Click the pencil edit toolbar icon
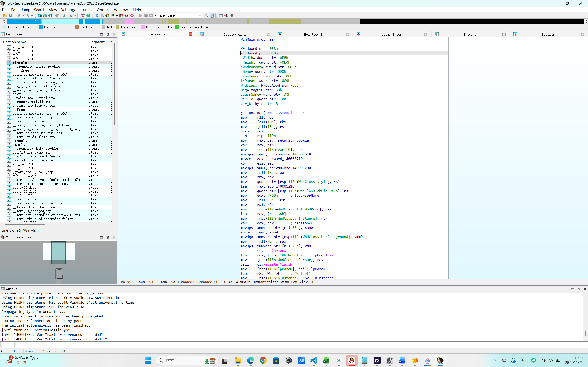Viewport: 588px width, 367px height. pos(127,16)
